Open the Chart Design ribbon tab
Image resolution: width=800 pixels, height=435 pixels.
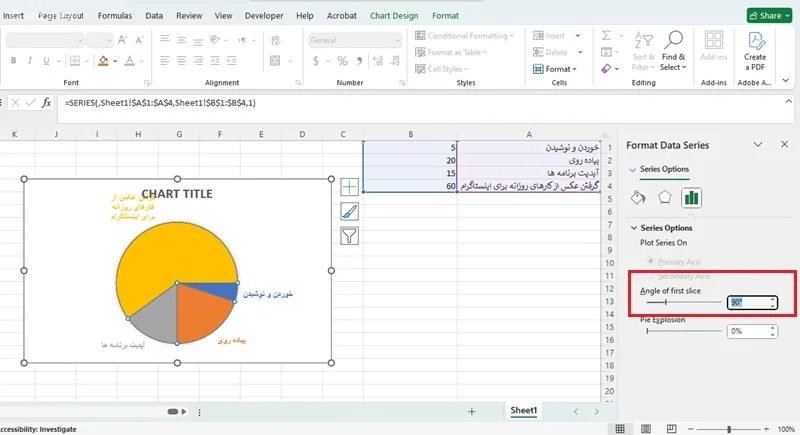tap(394, 16)
